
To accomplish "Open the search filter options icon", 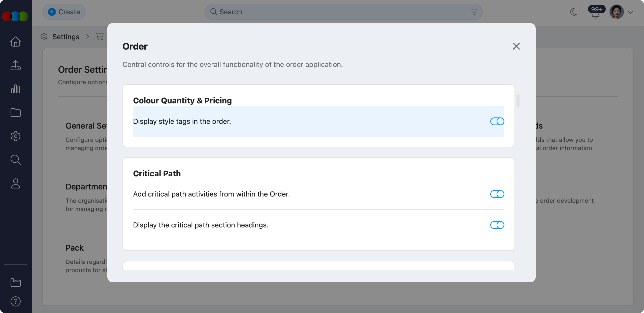I will point(474,12).
